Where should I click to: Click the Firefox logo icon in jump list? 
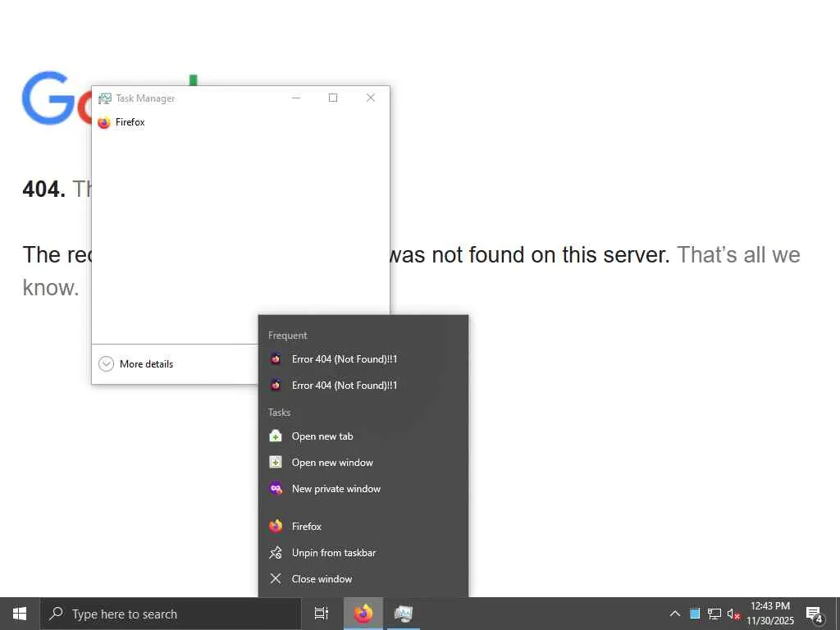point(276,526)
